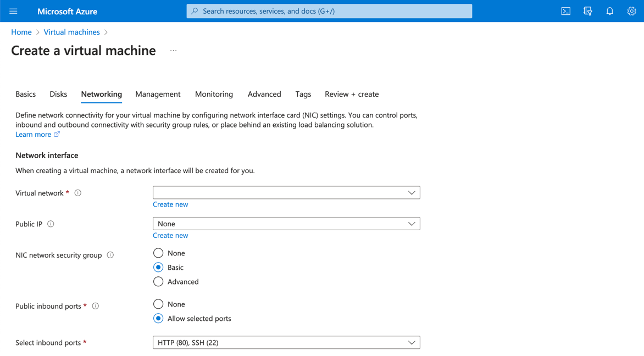The height and width of the screenshot is (356, 644).
Task: Show info tooltip for Public IP
Action: click(x=51, y=224)
